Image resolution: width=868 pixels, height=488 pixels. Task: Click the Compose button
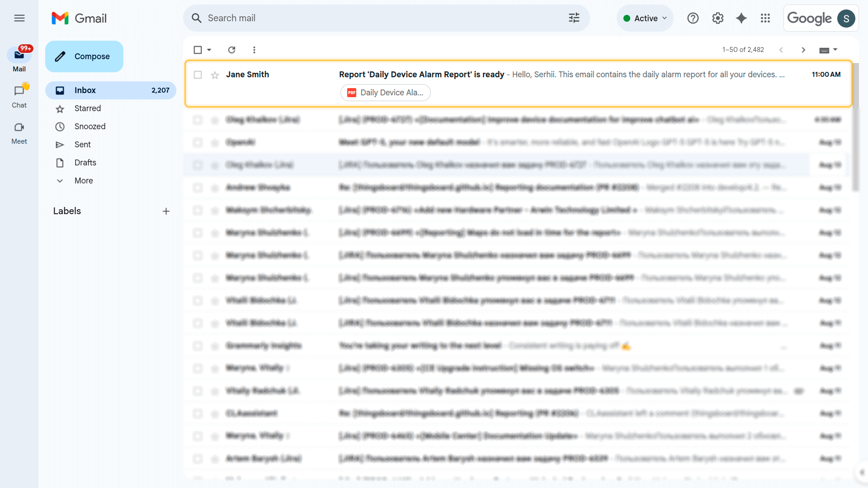click(84, 56)
